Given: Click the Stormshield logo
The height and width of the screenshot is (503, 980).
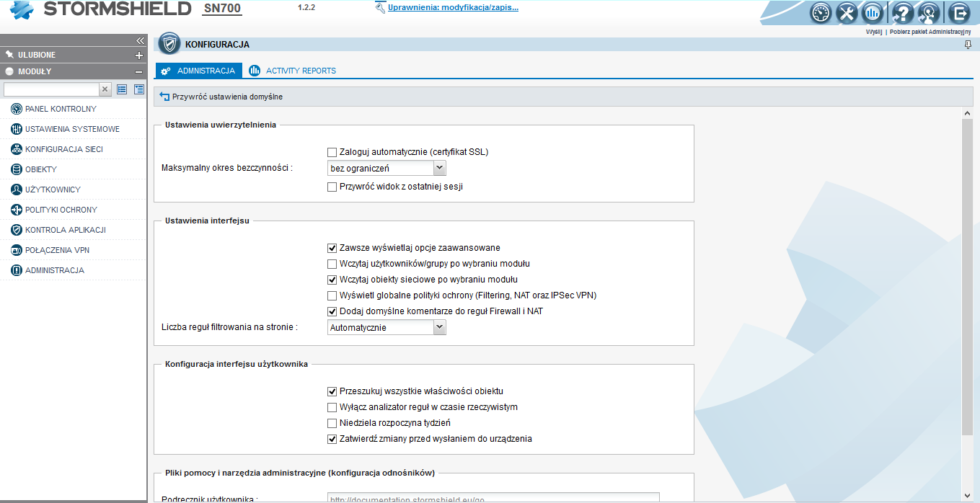Looking at the screenshot, I should point(100,9).
